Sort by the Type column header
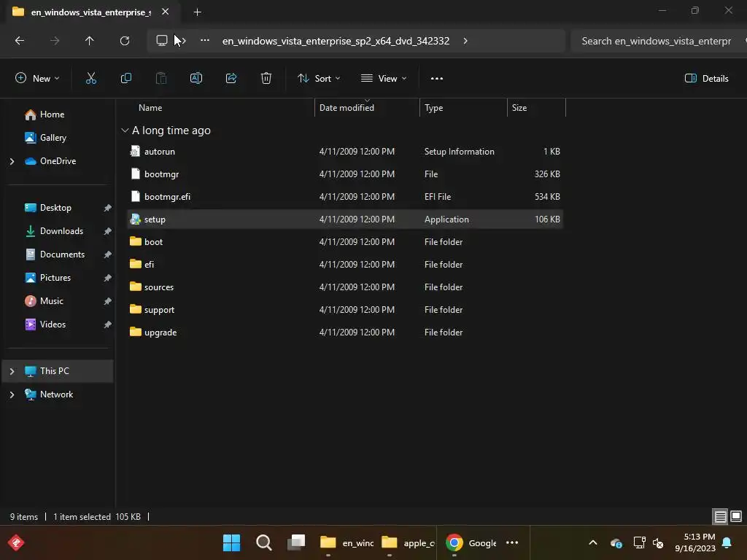Image resolution: width=747 pixels, height=560 pixels. [x=433, y=108]
